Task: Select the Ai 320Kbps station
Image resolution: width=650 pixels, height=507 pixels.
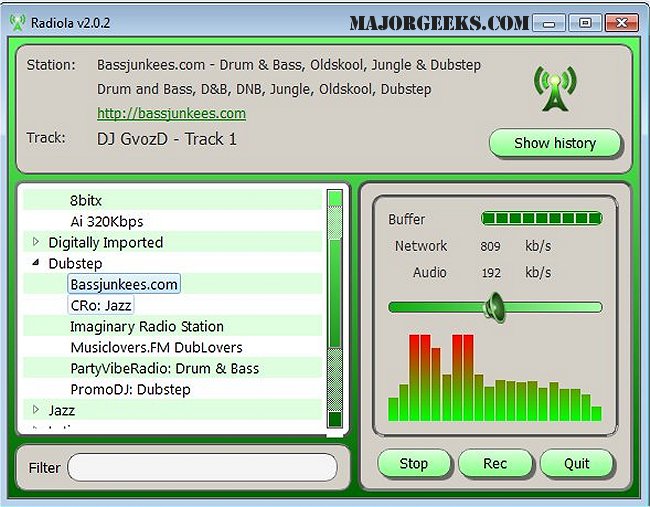Action: click(107, 221)
